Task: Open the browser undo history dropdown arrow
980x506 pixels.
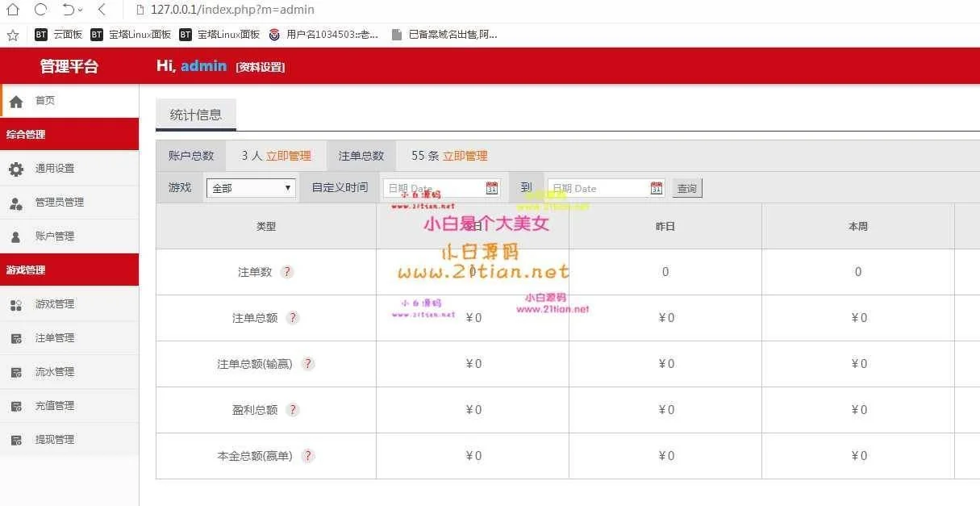Action: tap(81, 10)
